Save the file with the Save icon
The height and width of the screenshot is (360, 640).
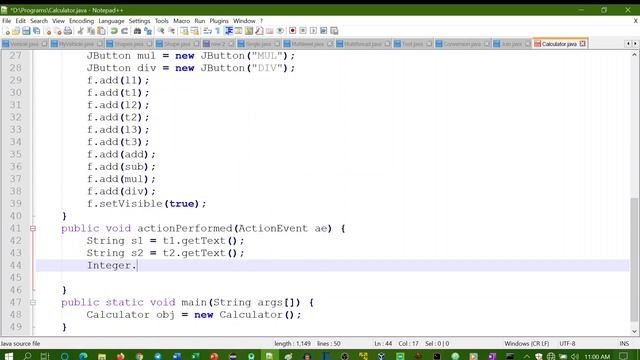pos(26,31)
